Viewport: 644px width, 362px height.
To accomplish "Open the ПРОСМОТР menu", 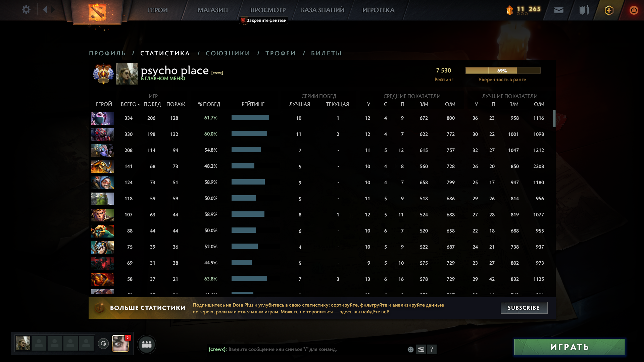I will [x=268, y=10].
